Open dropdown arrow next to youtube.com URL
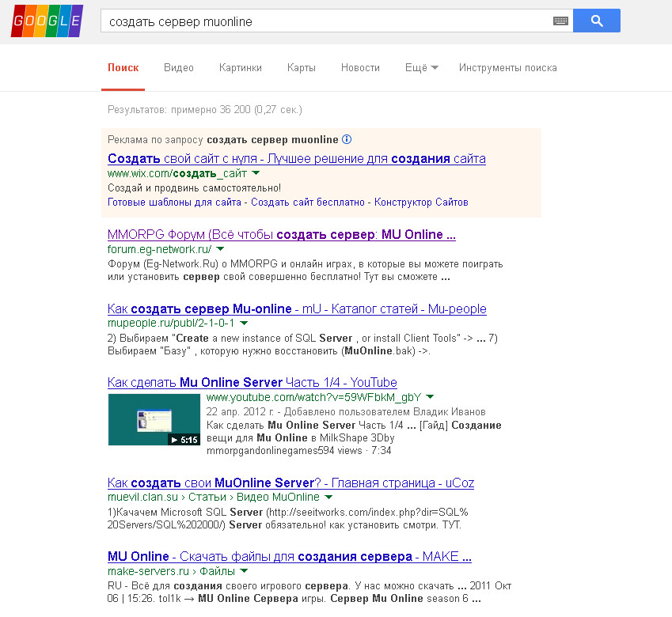 click(x=431, y=397)
